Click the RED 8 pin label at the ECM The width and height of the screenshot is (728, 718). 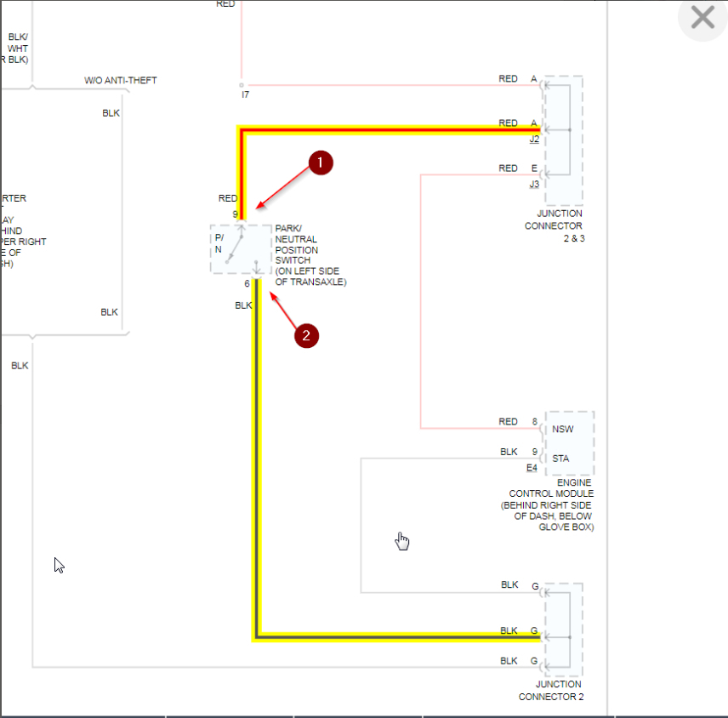[x=518, y=421]
